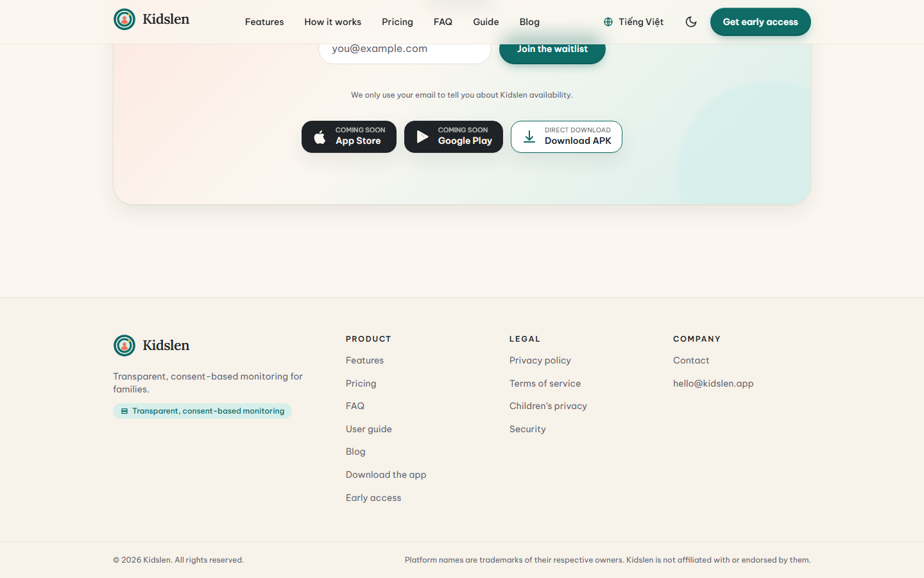The image size is (924, 578).
Task: Open the Children's privacy link
Action: coord(548,406)
